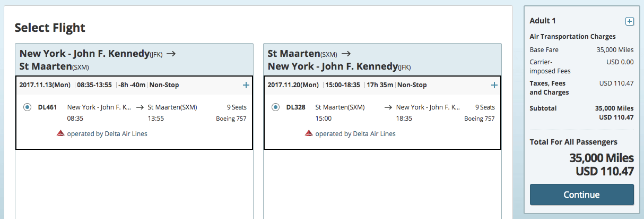Click route arrow in DL461 row
Screen dimensions: 644x219
click(x=140, y=107)
